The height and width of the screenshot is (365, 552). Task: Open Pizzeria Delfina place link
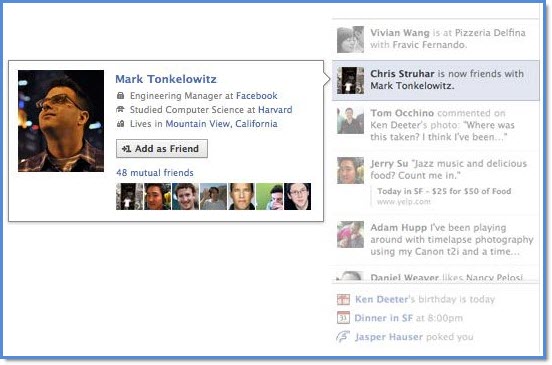pos(490,33)
